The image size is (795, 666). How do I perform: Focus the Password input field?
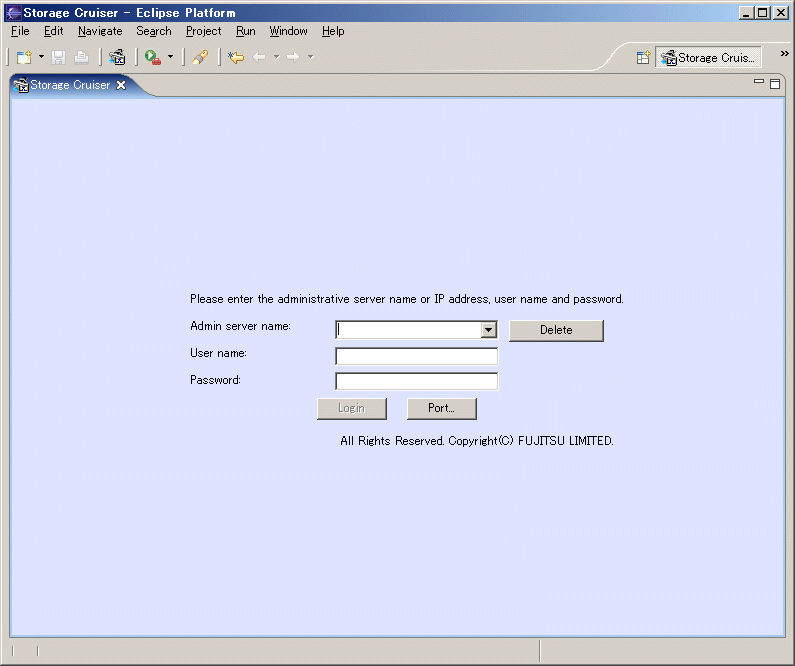(x=416, y=381)
